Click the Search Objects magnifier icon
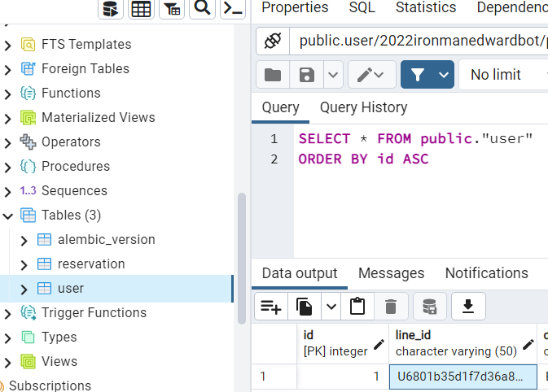 pyautogui.click(x=203, y=9)
